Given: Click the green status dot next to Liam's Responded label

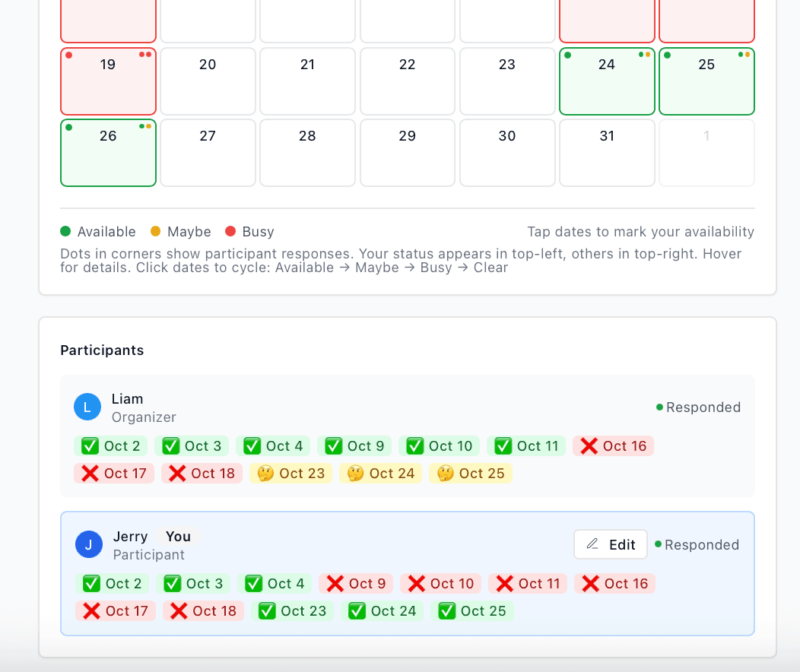Looking at the screenshot, I should (659, 407).
